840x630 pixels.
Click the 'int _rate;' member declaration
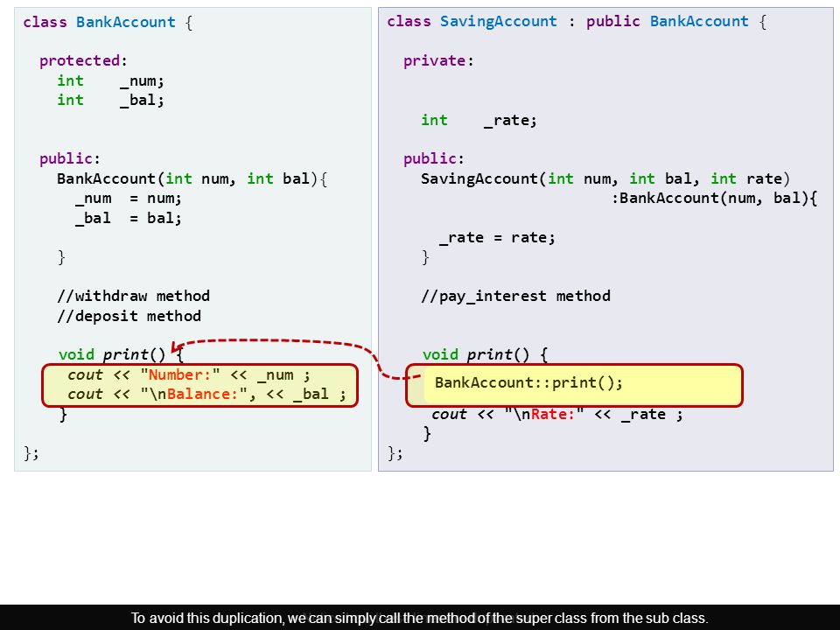(x=479, y=120)
